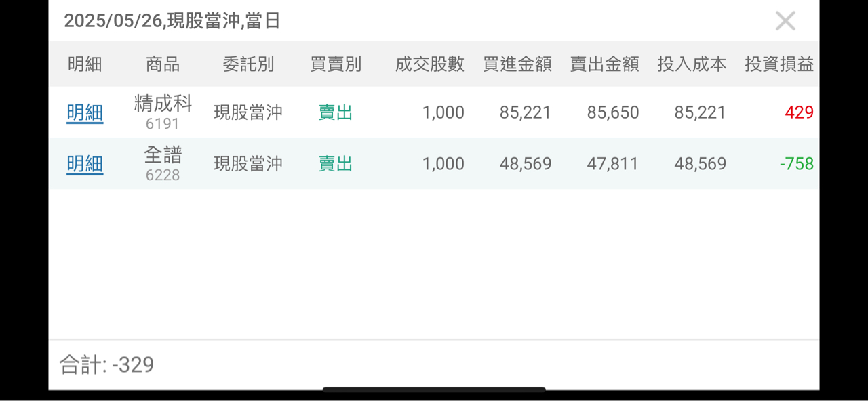The height and width of the screenshot is (401, 868).
Task: Tap the 合計: -329 total summary
Action: 106,365
